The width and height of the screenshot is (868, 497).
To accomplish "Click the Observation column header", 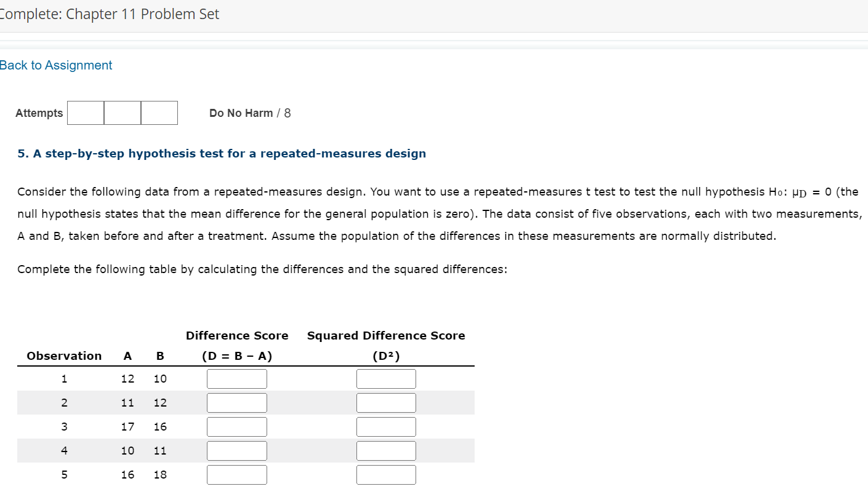I will click(x=64, y=356).
